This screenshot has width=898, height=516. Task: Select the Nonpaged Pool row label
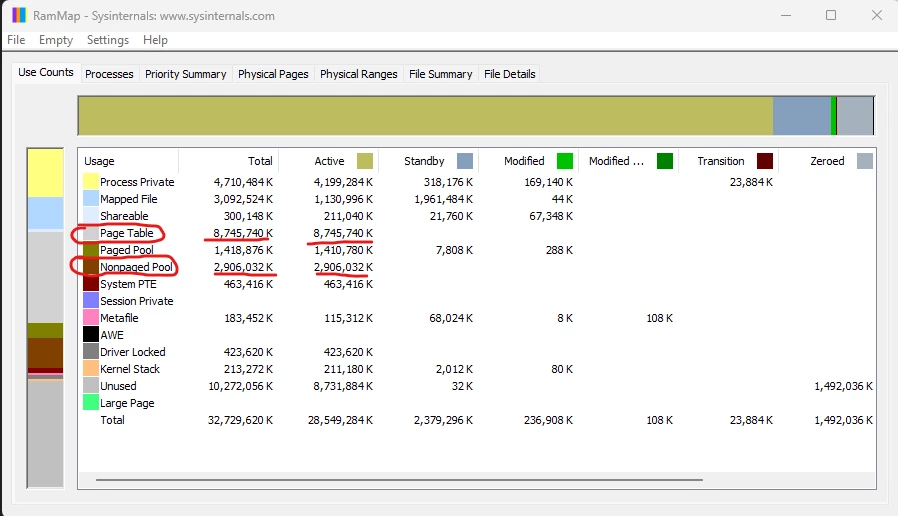pos(136,267)
